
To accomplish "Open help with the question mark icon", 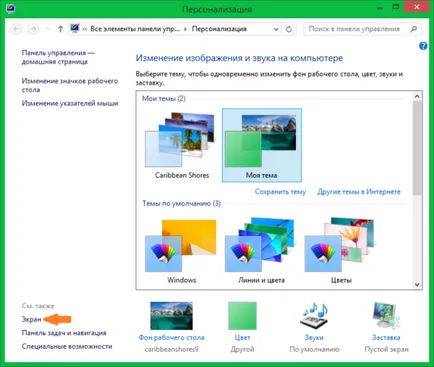I will coord(423,46).
